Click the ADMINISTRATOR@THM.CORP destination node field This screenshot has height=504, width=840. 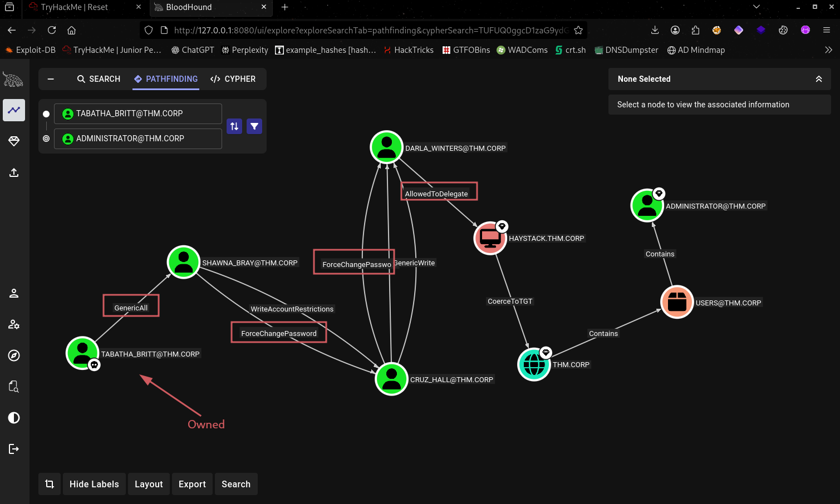click(x=137, y=139)
